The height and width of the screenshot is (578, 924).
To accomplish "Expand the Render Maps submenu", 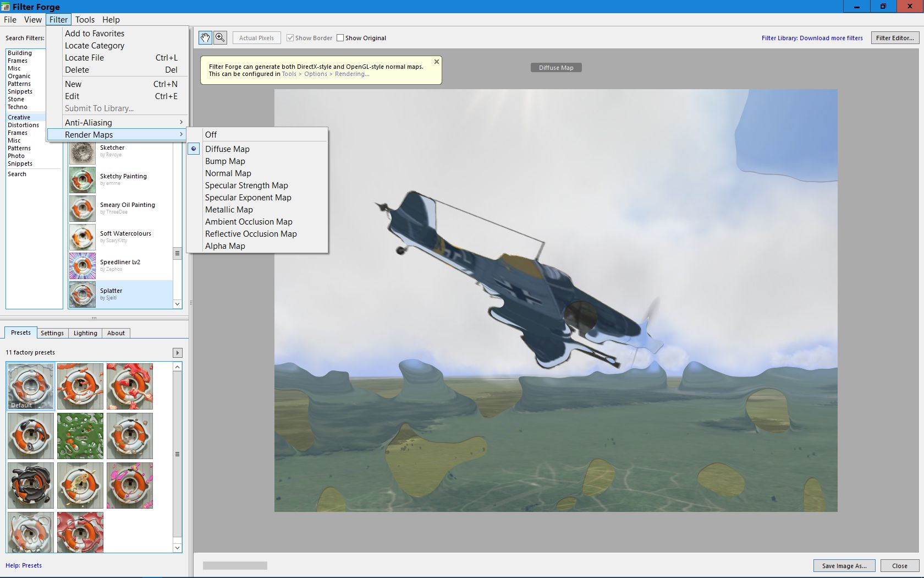I will pyautogui.click(x=117, y=135).
